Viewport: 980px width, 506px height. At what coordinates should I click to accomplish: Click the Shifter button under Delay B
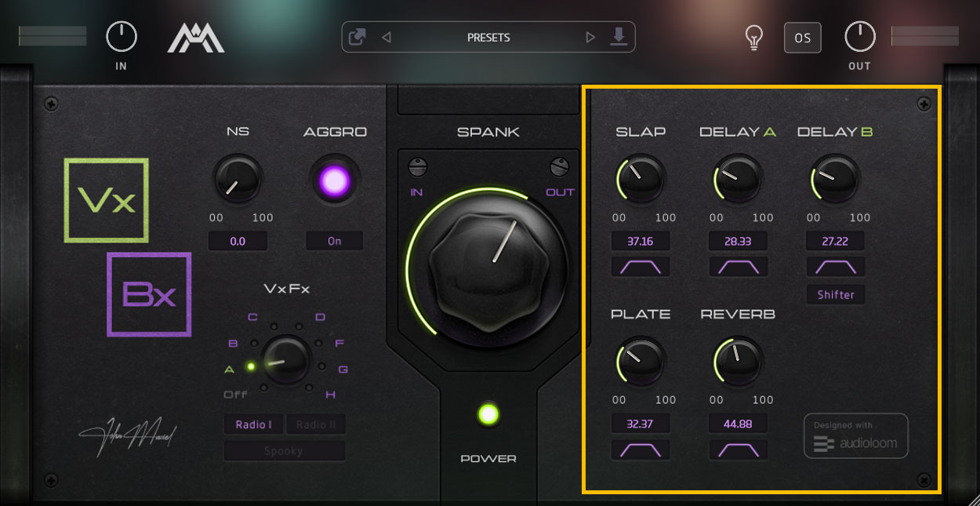836,294
